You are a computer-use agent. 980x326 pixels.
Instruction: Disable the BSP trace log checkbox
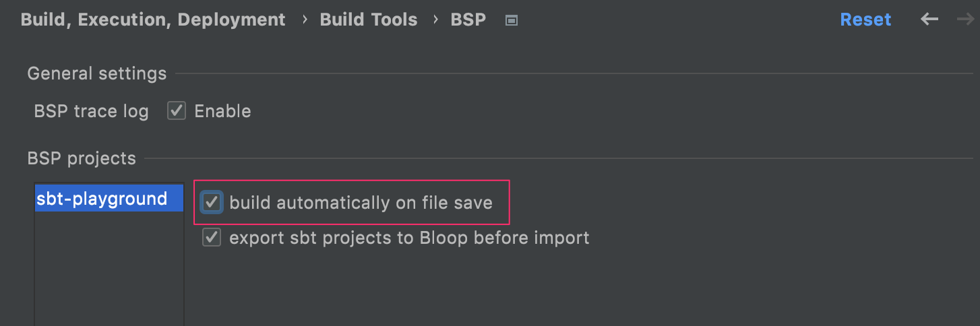(177, 111)
